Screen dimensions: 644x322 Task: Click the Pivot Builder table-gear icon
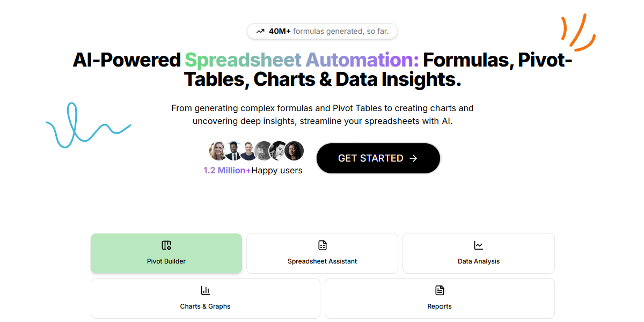[x=166, y=245]
